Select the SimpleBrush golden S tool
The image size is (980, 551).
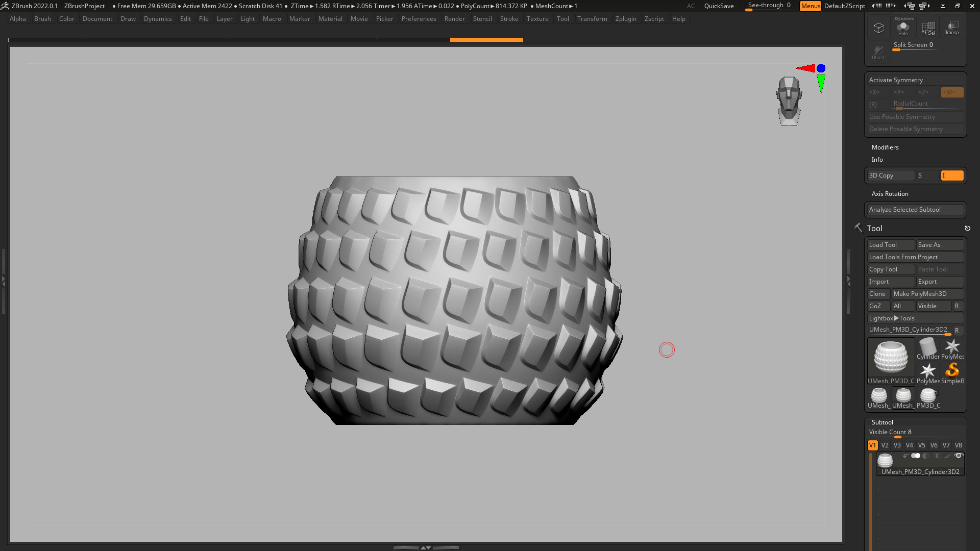click(952, 373)
